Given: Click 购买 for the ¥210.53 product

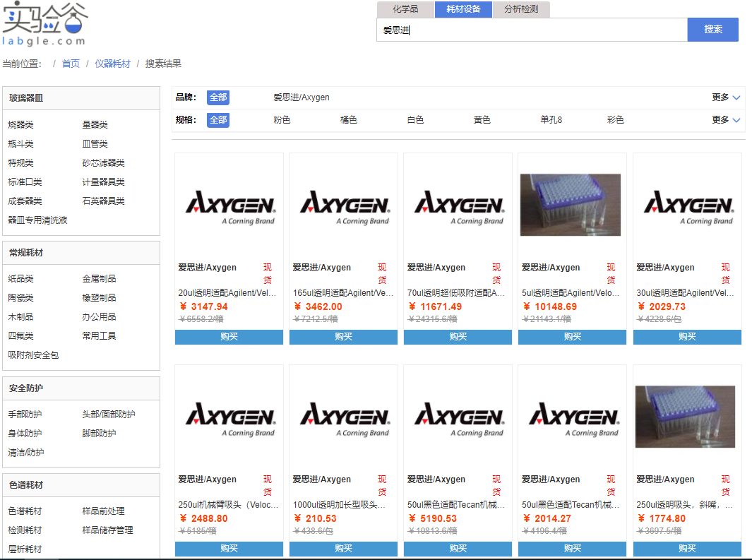Looking at the screenshot, I should 343,549.
